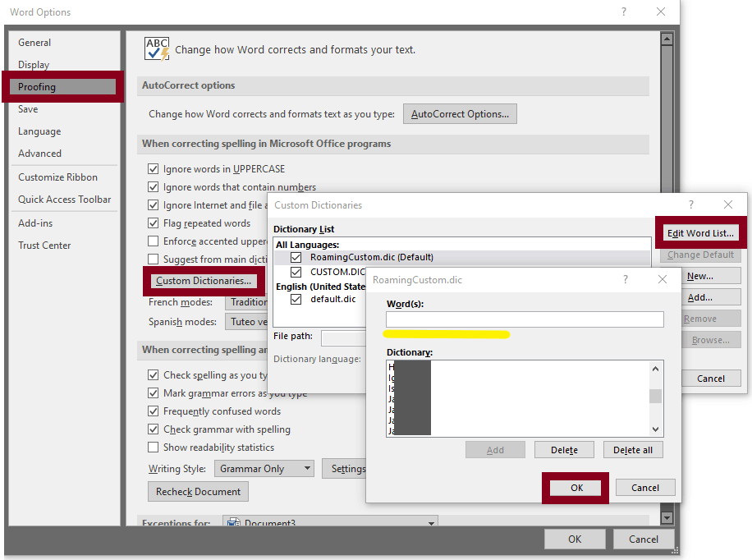
Task: Open the French modes dropdown
Action: pyautogui.click(x=246, y=302)
